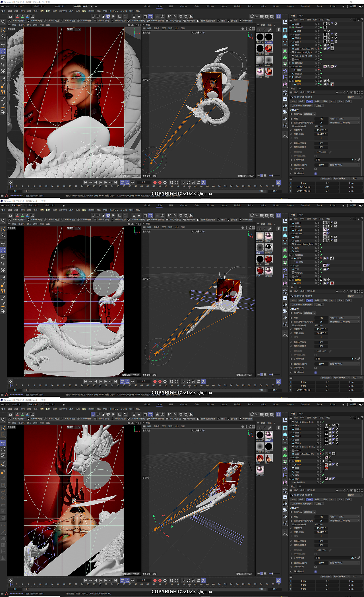Click the object manager search icon in top window

coord(351,20)
